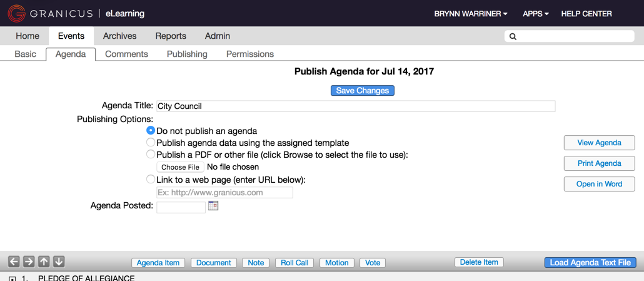This screenshot has width=644, height=281.
Task: Click the left arrow move icon
Action: (x=14, y=261)
